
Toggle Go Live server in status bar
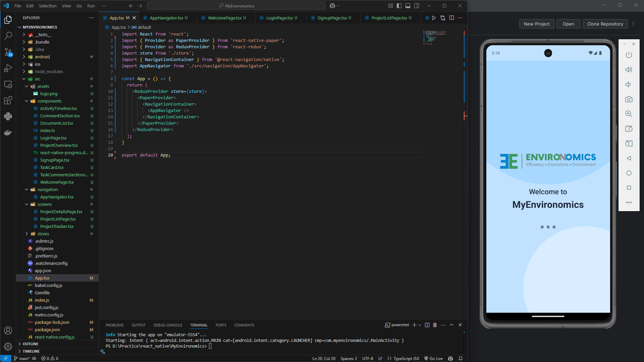coord(433,358)
